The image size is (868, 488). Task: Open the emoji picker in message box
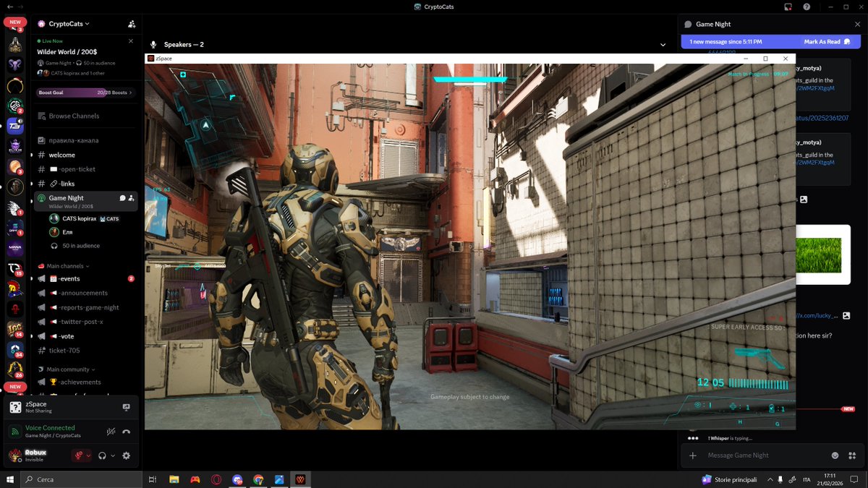click(835, 455)
